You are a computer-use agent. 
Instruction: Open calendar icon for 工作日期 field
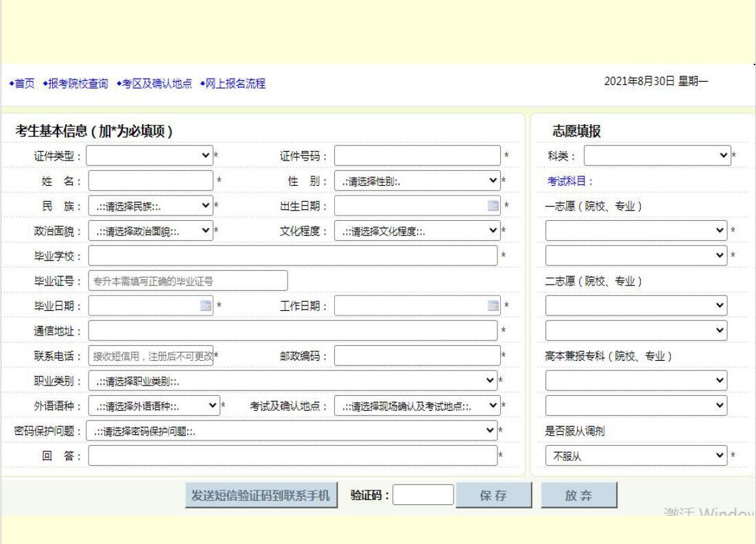[x=493, y=306]
